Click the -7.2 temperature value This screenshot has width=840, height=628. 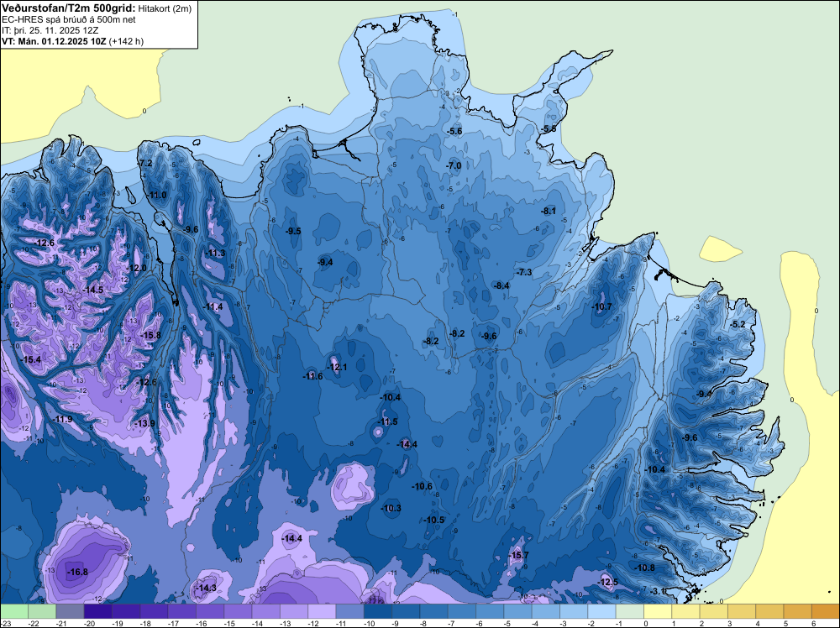click(145, 163)
